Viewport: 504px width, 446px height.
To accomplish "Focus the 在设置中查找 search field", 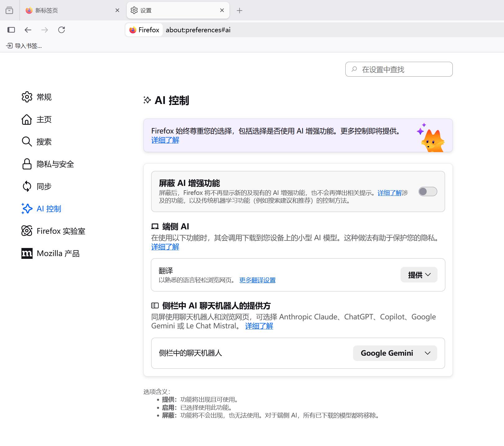I will [x=399, y=69].
